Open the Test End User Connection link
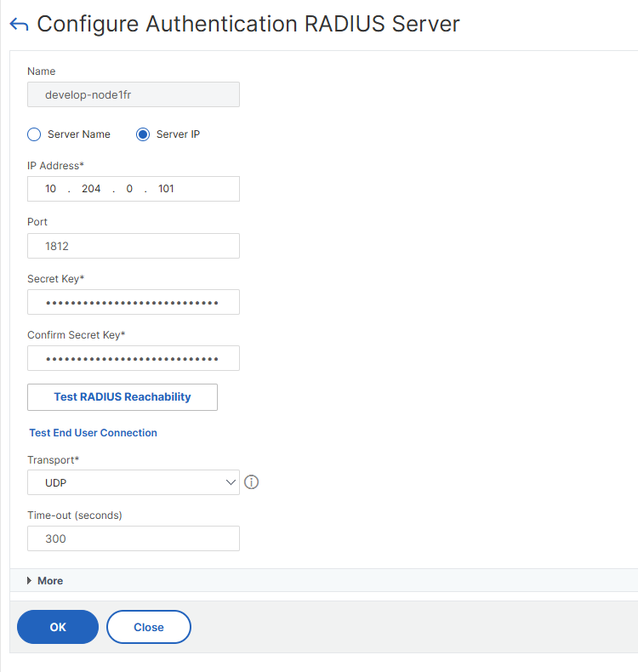Image resolution: width=638 pixels, height=672 pixels. [x=93, y=433]
